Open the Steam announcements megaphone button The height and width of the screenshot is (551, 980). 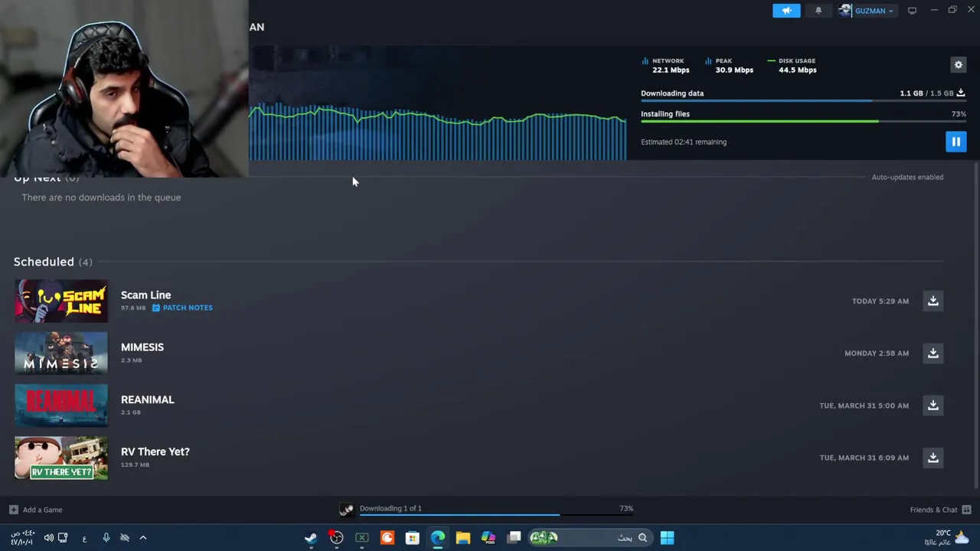click(x=786, y=11)
